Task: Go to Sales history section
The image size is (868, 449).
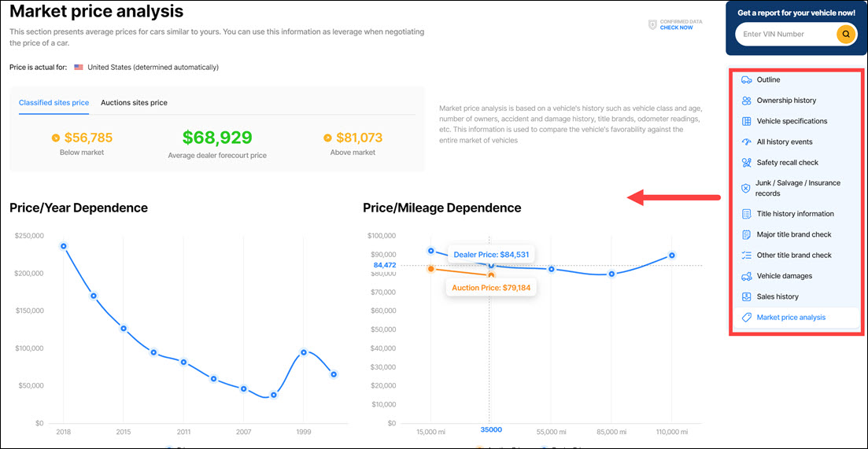Action: click(778, 297)
